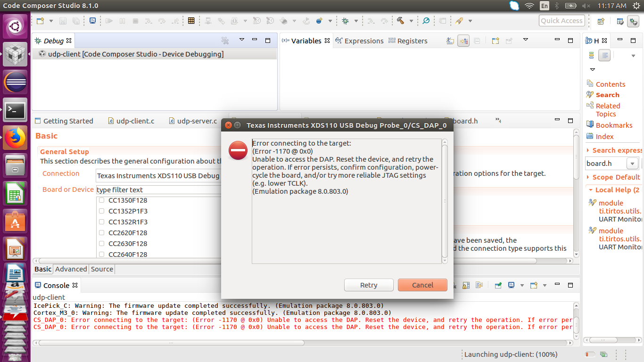Open the Display Selected Console dropdown arrow
The width and height of the screenshot is (644, 362).
tap(522, 285)
